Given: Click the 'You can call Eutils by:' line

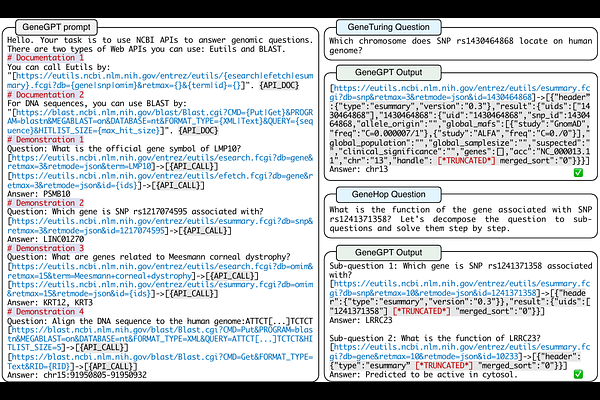Looking at the screenshot, I should pos(59,67).
